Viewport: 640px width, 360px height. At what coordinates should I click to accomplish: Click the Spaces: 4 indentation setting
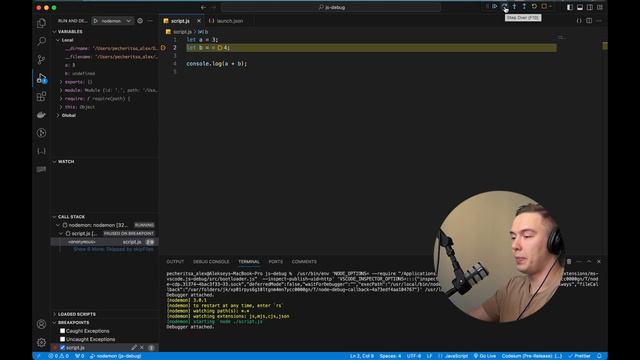coord(390,356)
